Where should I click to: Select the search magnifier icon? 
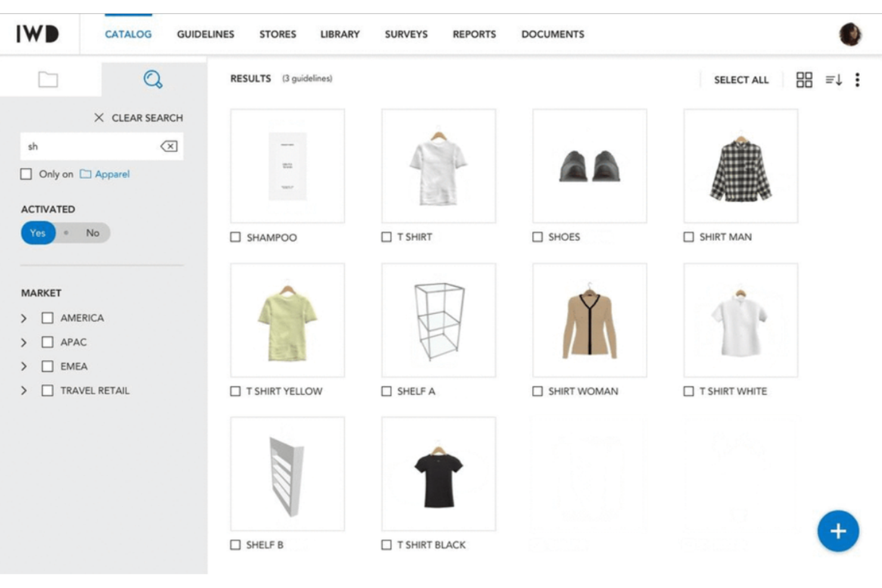152,79
